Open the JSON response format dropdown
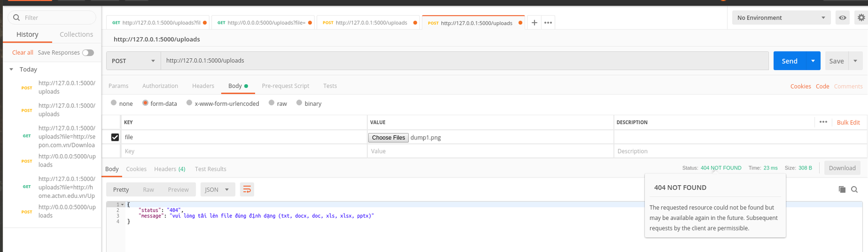This screenshot has height=252, width=868. 217,189
